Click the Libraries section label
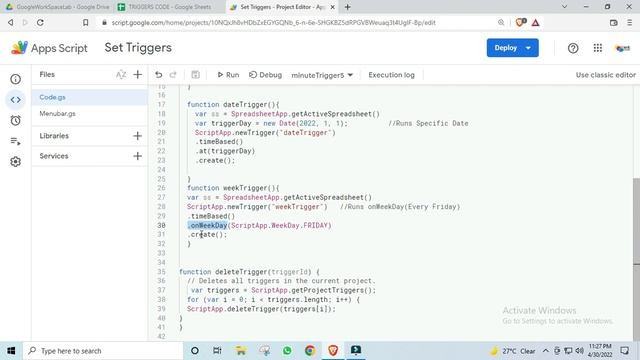Image resolution: width=640 pixels, height=360 pixels. pyautogui.click(x=54, y=136)
